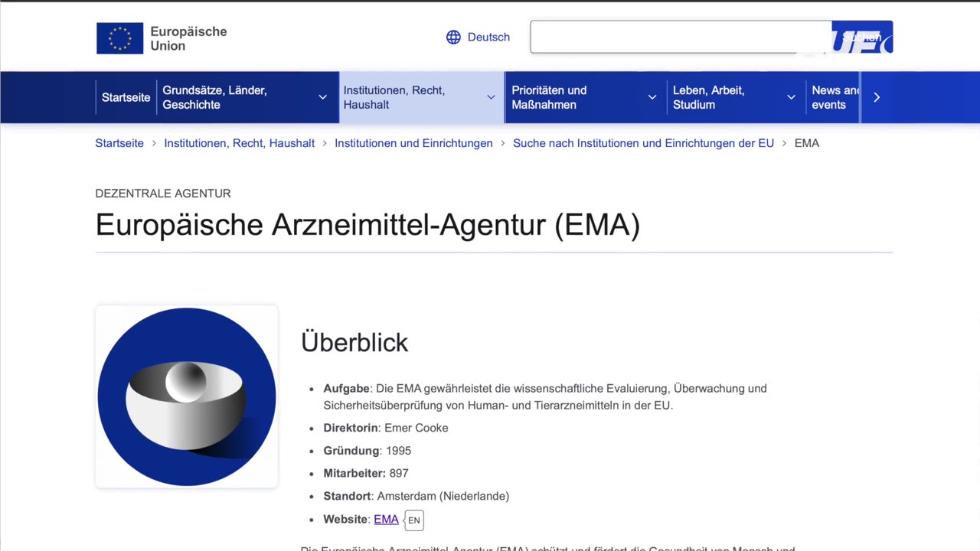Image resolution: width=980 pixels, height=551 pixels.
Task: Open the EMA website link
Action: coord(386,519)
